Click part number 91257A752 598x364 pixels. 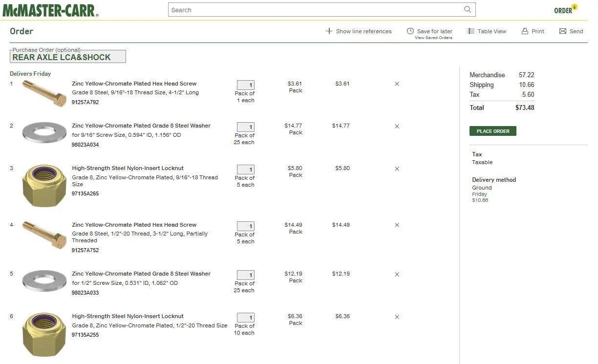coord(85,250)
